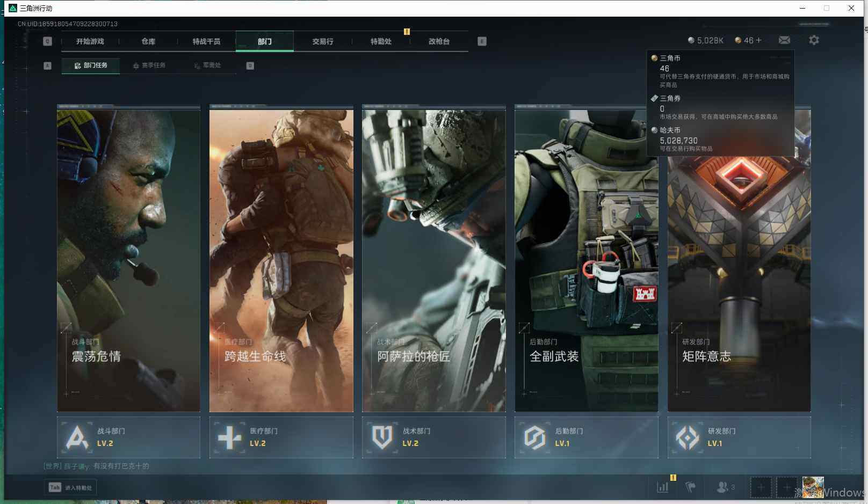Image resolution: width=868 pixels, height=504 pixels.
Task: Switch to the 仓库 tab
Action: [x=148, y=41]
